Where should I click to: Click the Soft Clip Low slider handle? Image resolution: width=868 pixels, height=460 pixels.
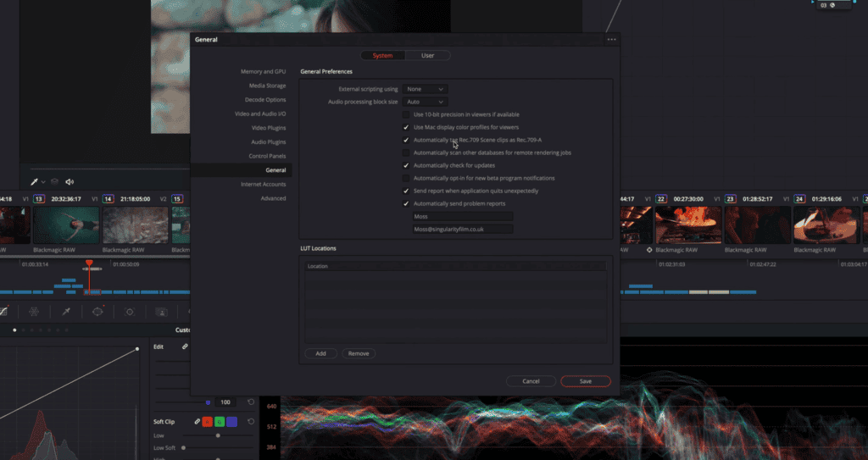(218, 435)
